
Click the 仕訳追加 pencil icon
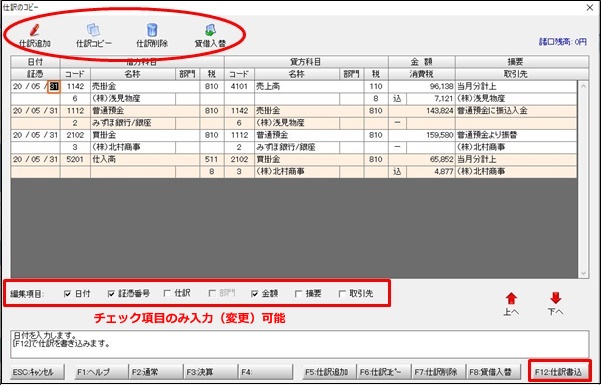click(34, 30)
